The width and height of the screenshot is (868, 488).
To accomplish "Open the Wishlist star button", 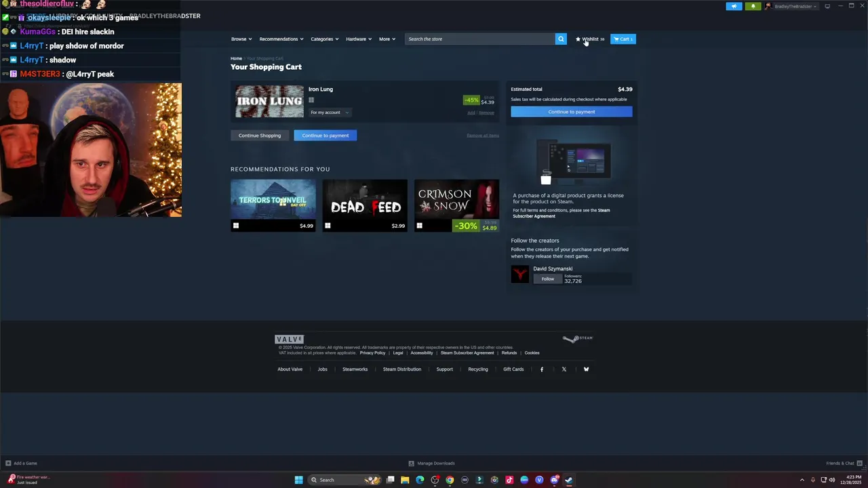I will point(590,39).
